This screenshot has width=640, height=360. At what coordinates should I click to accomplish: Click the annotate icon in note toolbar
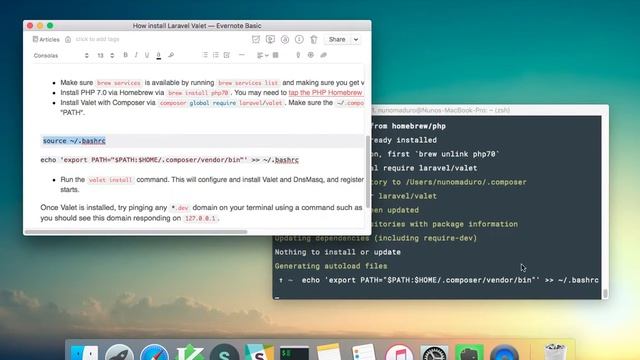[285, 39]
